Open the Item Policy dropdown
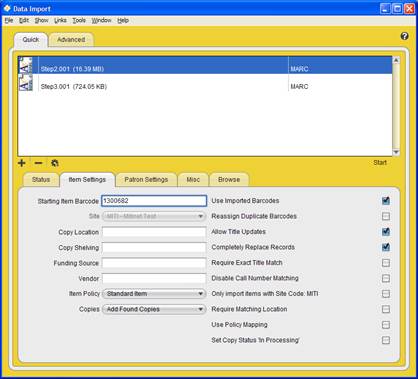The width and height of the screenshot is (418, 379). [154, 294]
